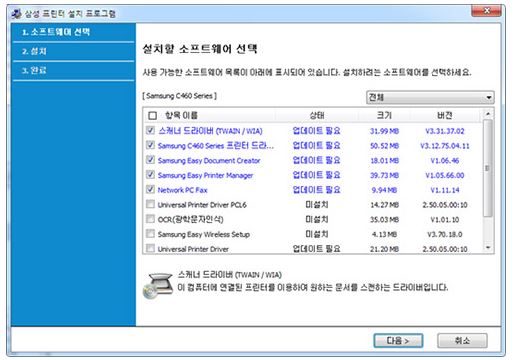Select step 3. 완료 in sidebar
515x360 pixels.
(x=73, y=70)
